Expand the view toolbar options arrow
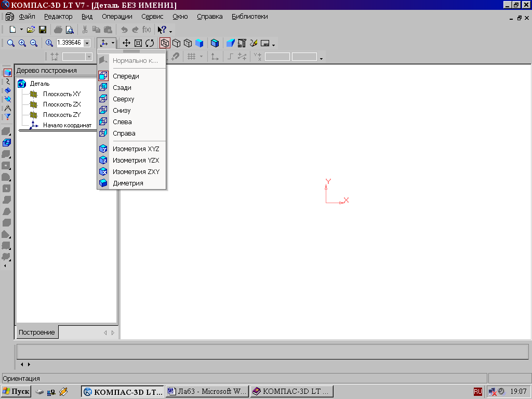The height and width of the screenshot is (399, 532). [x=273, y=45]
